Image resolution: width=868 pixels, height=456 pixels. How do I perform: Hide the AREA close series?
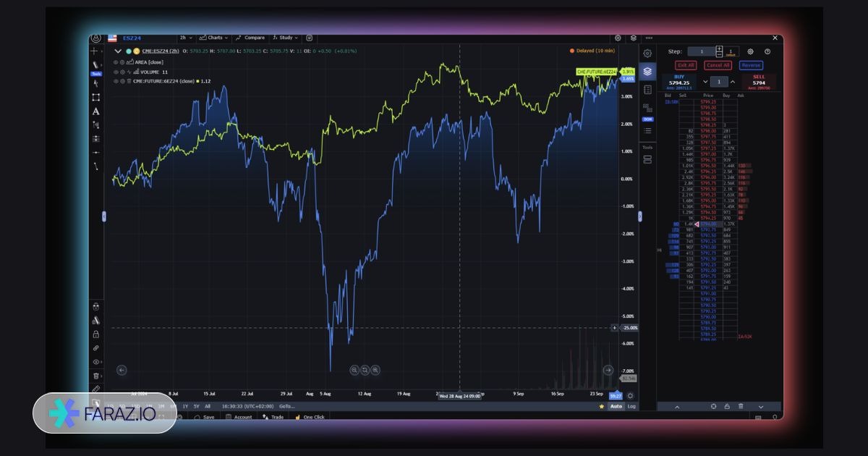coord(116,62)
